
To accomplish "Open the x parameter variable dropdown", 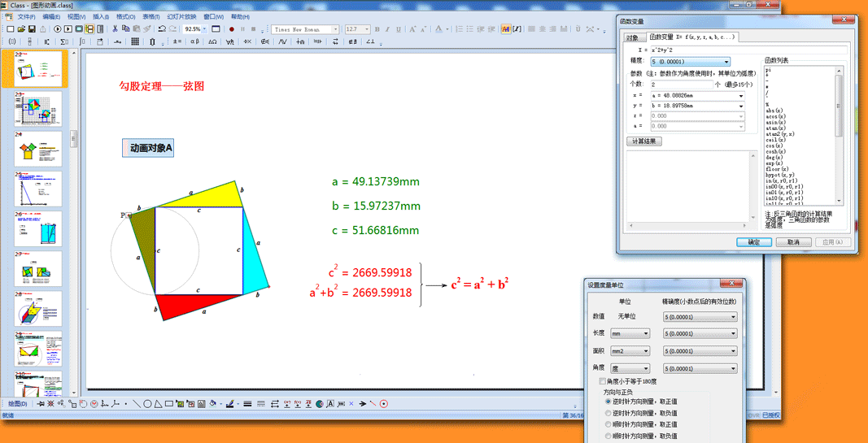I will tap(741, 95).
